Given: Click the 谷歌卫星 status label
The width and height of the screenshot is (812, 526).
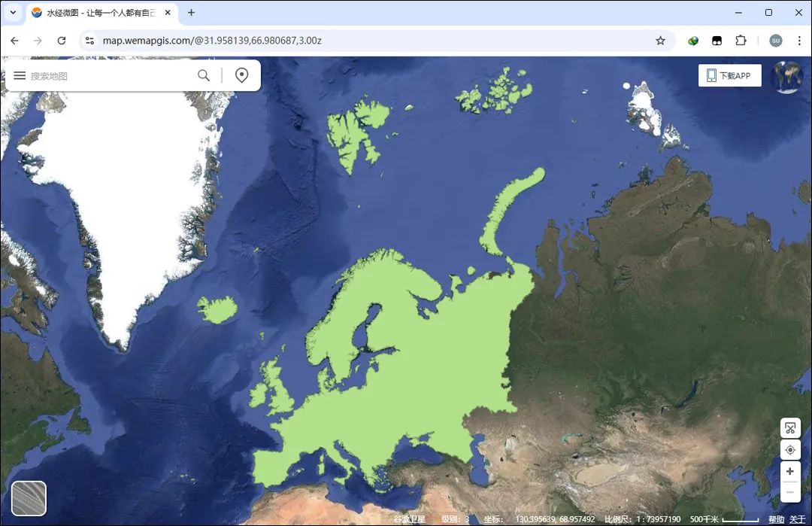Looking at the screenshot, I should coord(409,518).
